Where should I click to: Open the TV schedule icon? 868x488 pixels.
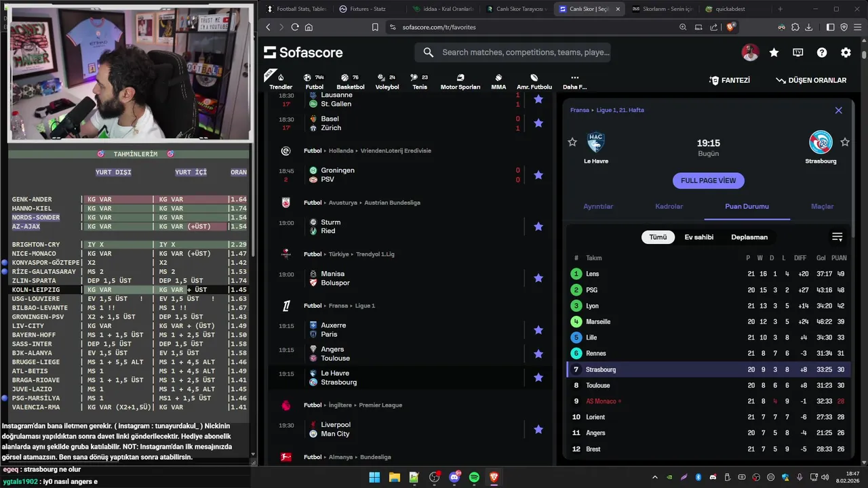pyautogui.click(x=798, y=52)
